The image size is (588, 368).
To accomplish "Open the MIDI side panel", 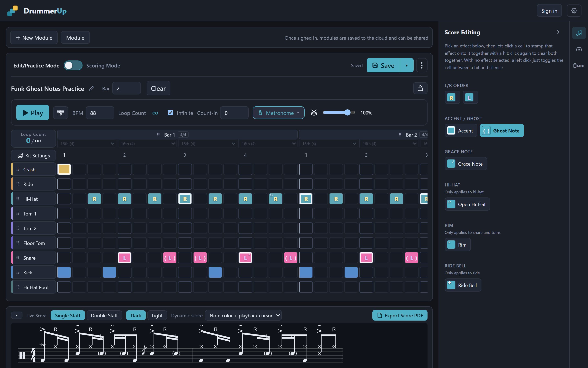I will [x=579, y=66].
